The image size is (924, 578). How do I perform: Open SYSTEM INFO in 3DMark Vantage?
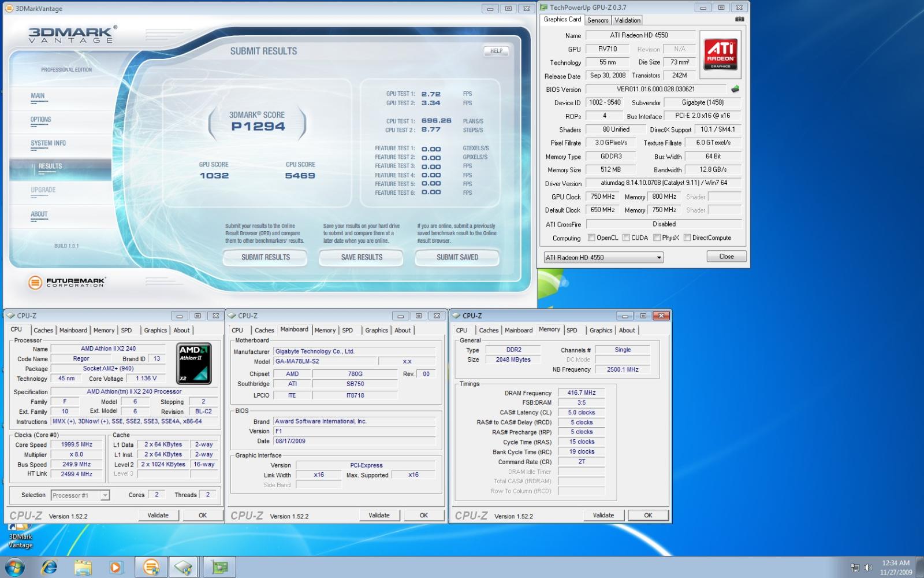(x=48, y=143)
